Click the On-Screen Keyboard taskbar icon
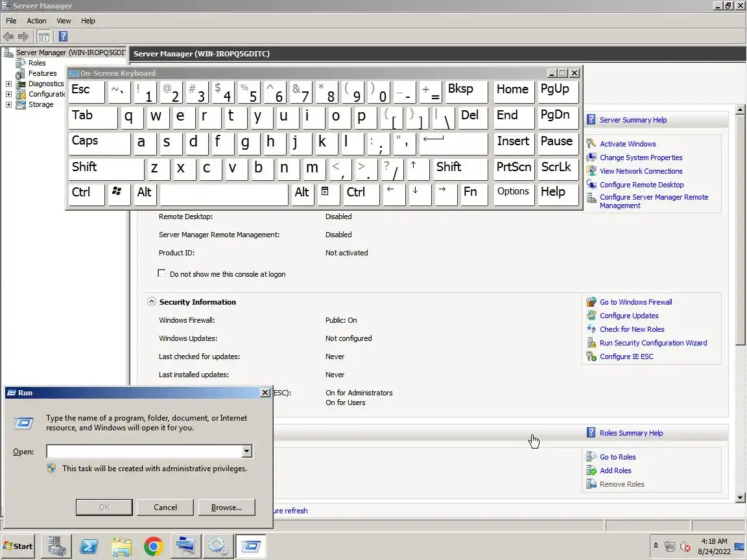The image size is (747, 560). (186, 546)
